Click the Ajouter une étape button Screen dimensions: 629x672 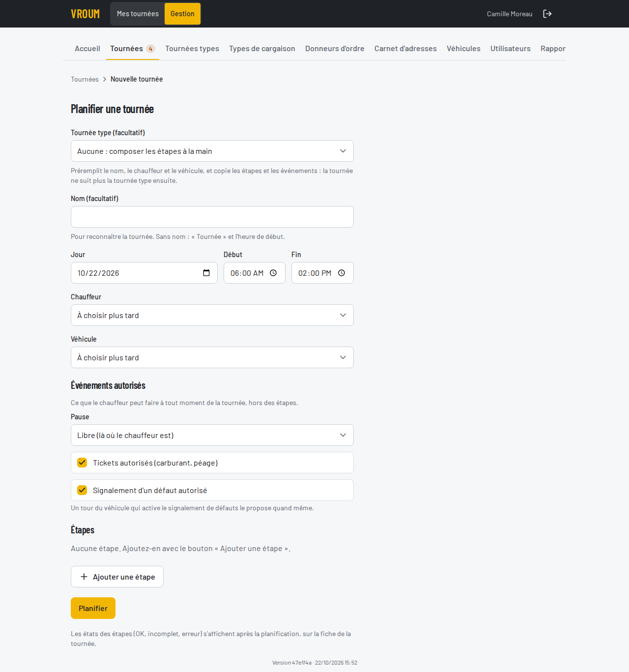tap(117, 577)
